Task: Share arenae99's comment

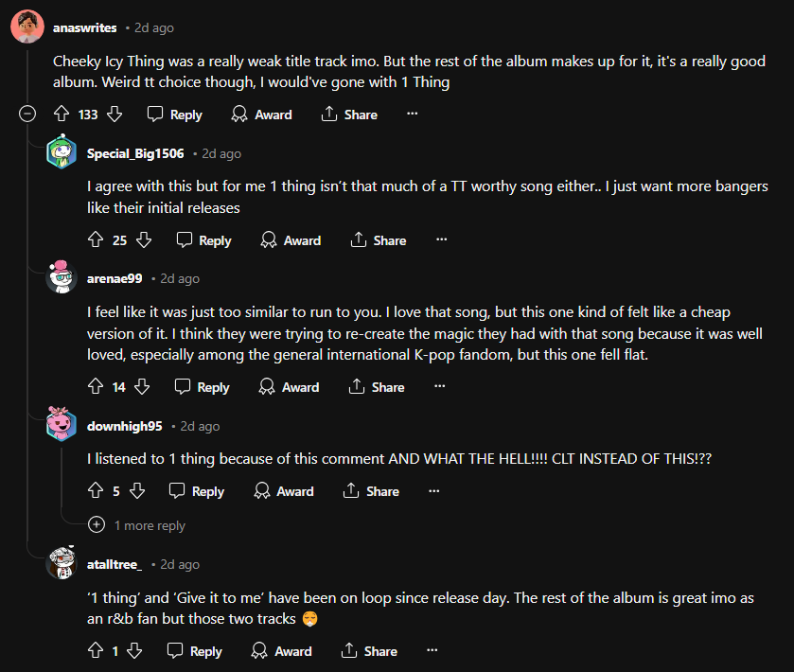Action: pyautogui.click(x=377, y=387)
